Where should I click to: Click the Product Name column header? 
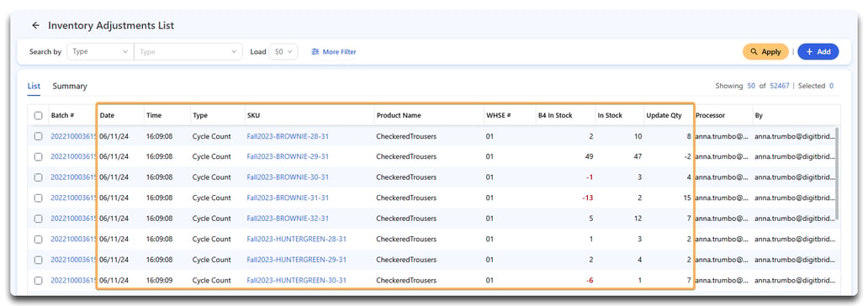click(399, 116)
